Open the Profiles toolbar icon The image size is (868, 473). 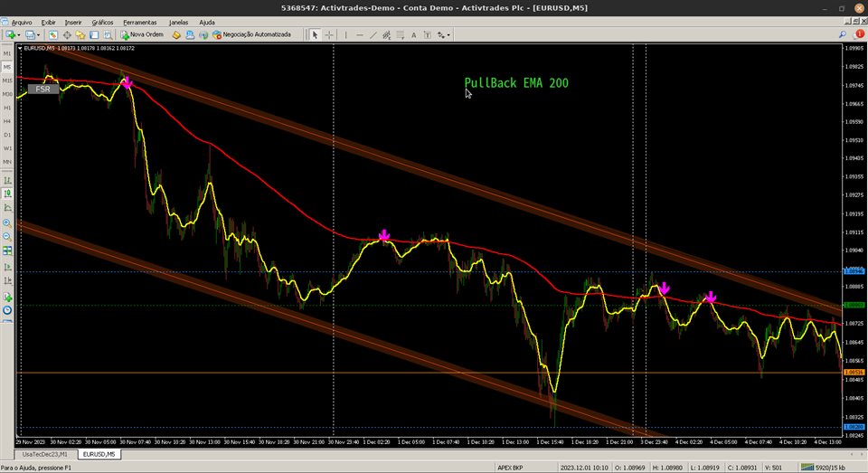click(29, 35)
